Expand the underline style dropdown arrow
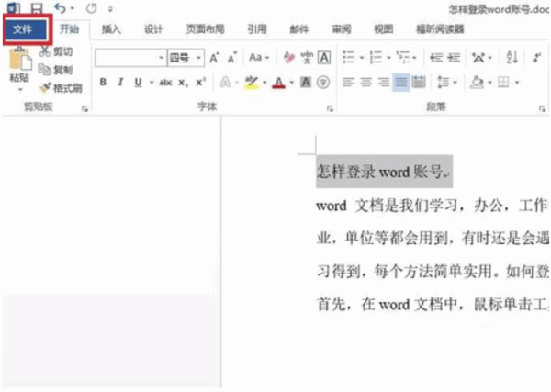 pos(152,83)
